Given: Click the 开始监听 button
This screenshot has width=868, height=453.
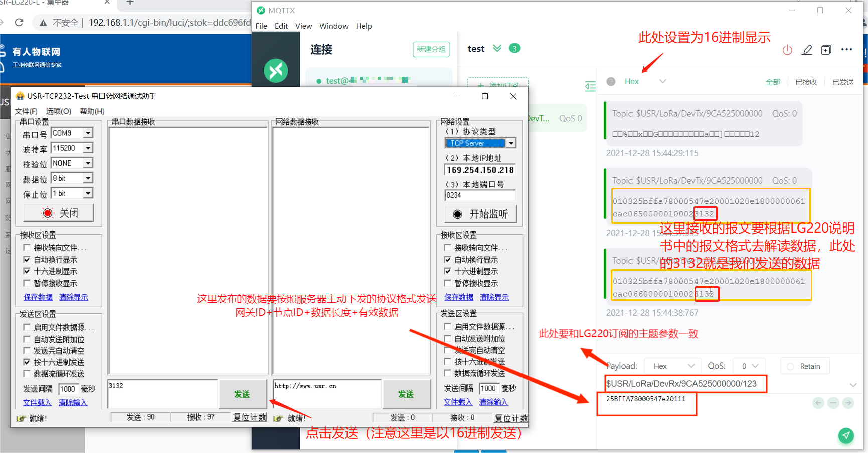Looking at the screenshot, I should point(480,214).
